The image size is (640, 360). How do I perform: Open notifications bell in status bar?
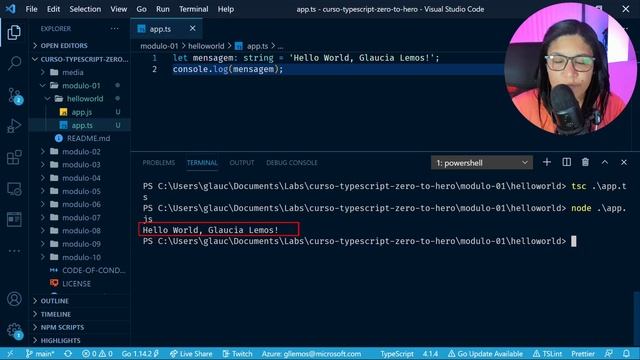627,354
